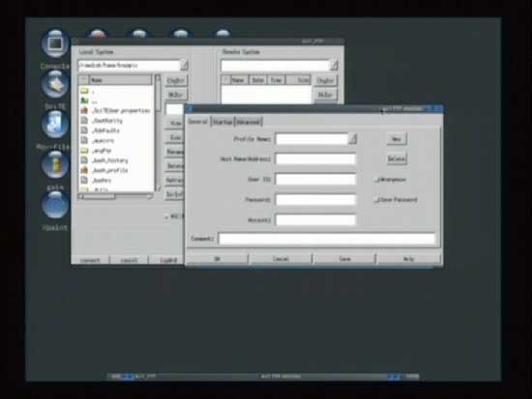
Task: Select the "." folder icon in the local list
Action: 84,91
